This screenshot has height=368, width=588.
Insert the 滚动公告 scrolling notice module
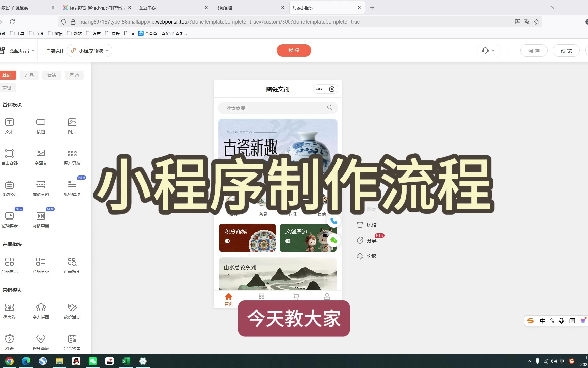pos(10,188)
